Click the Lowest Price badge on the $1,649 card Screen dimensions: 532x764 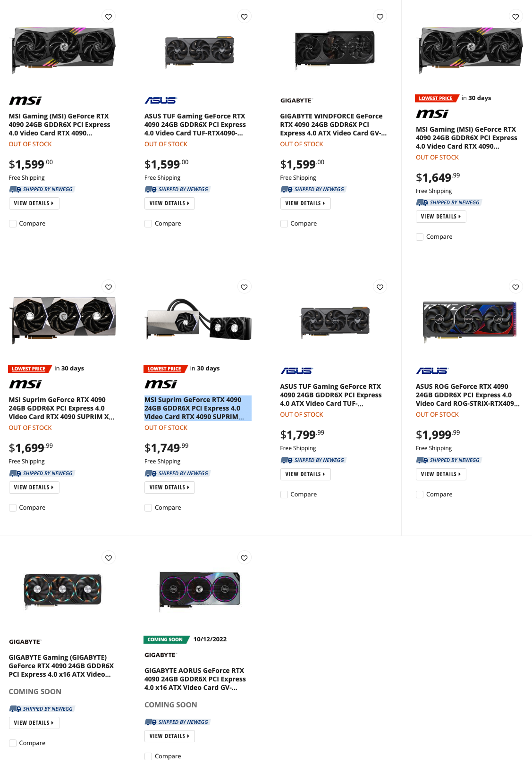pos(435,98)
